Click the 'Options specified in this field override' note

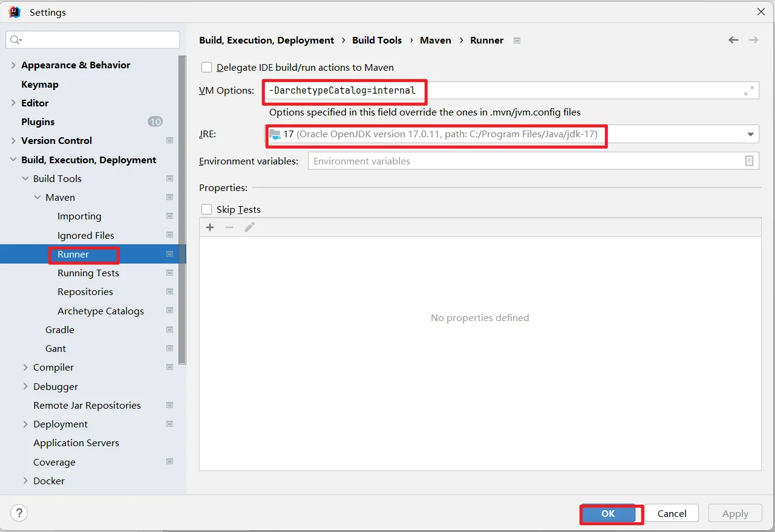click(425, 112)
